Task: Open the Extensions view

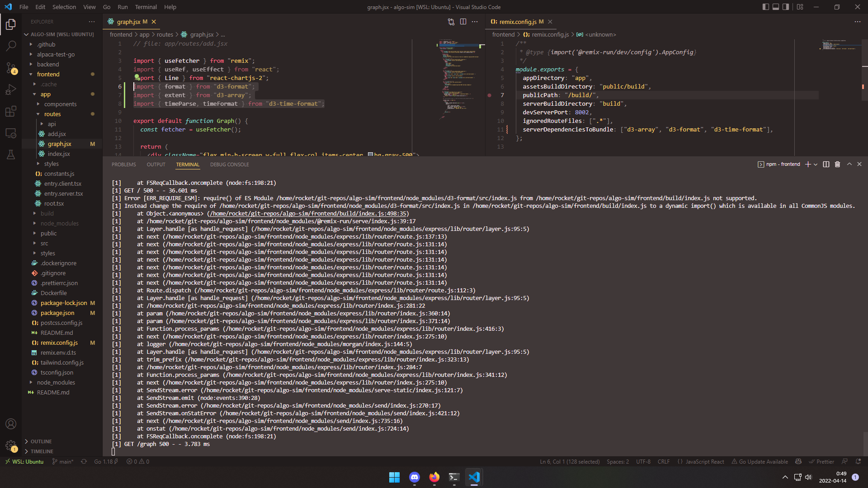Action: (x=11, y=111)
